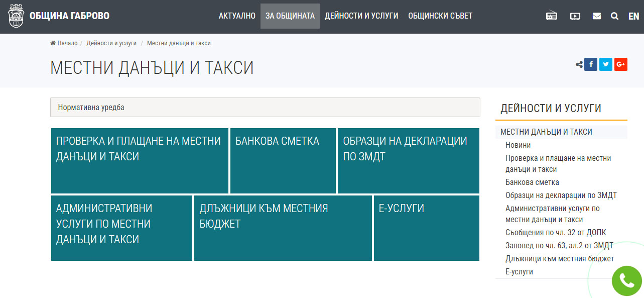Click the Община Габрово coat of arms logo
The image size is (644, 298).
click(x=16, y=16)
